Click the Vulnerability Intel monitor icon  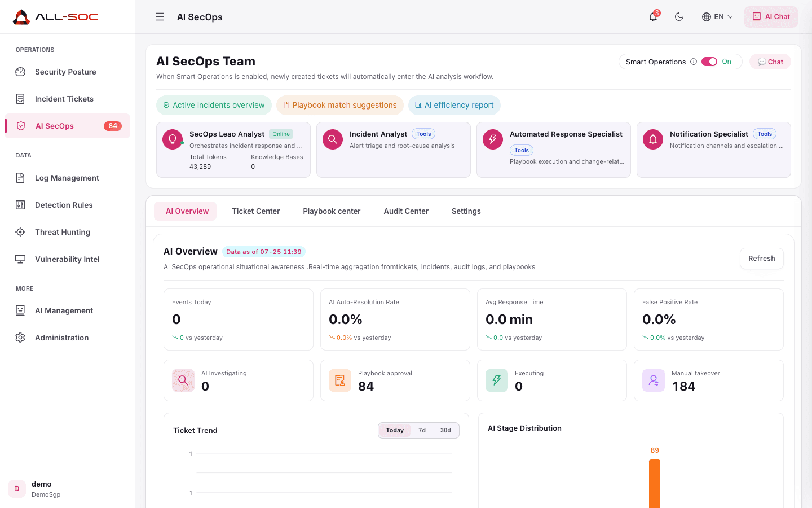[20, 259]
